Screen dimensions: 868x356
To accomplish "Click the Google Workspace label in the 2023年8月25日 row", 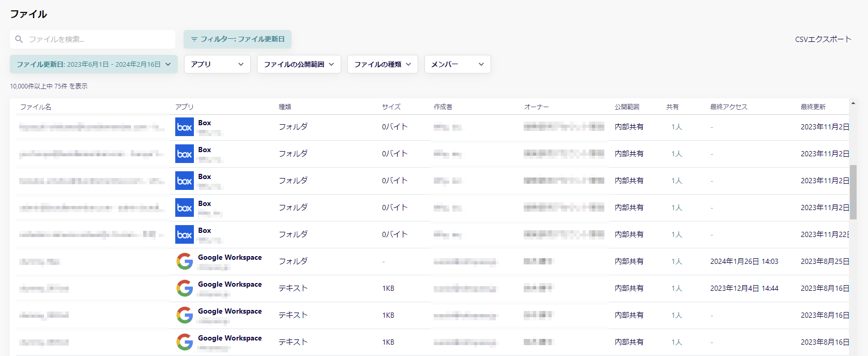I will pyautogui.click(x=230, y=257).
